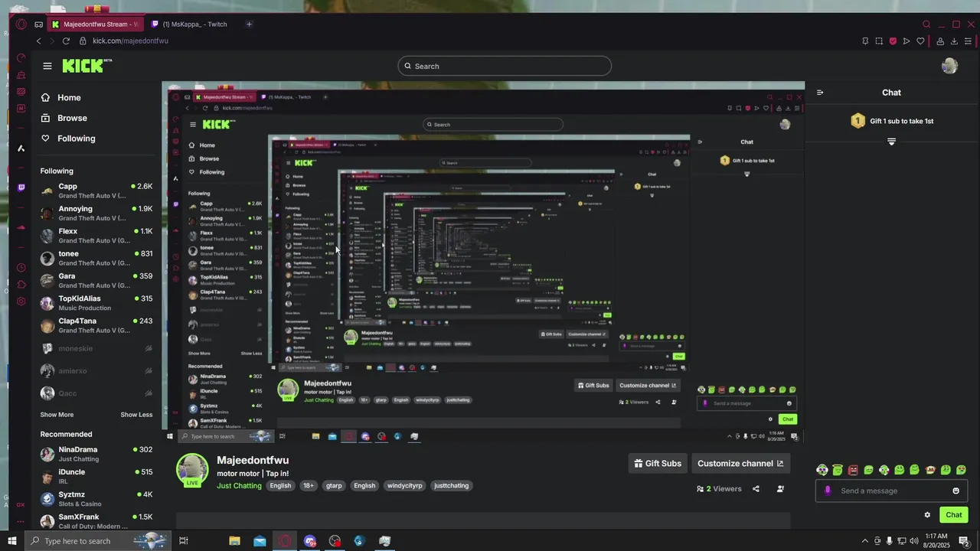Image resolution: width=980 pixels, height=551 pixels.
Task: Open Gara's channel
Action: coord(96,280)
